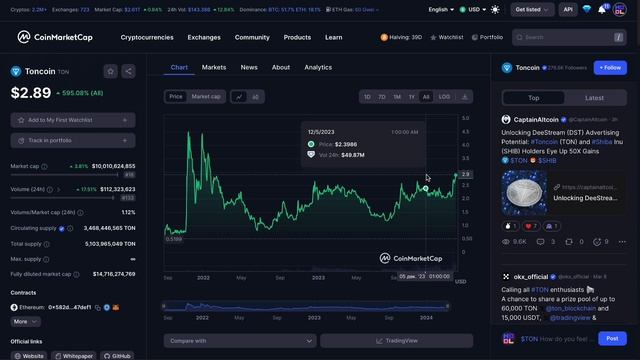Click the Volume (24h) info icon
The image size is (640, 360).
[x=49, y=189]
